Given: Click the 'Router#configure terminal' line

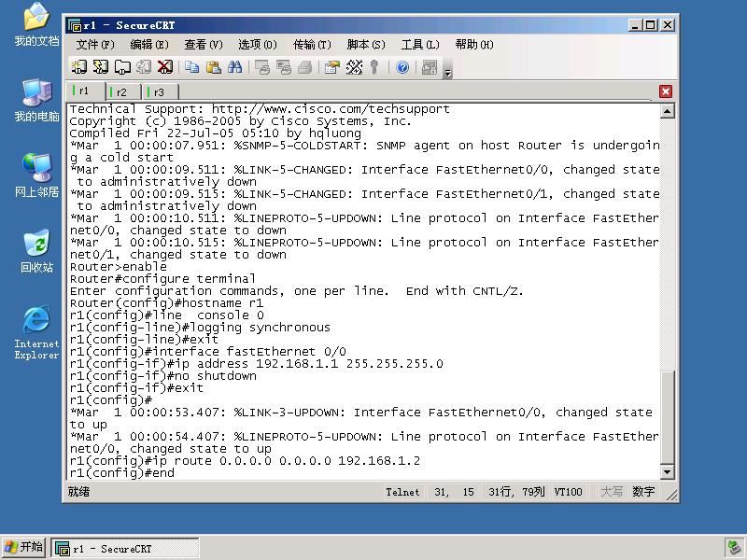Looking at the screenshot, I should pos(162,278).
